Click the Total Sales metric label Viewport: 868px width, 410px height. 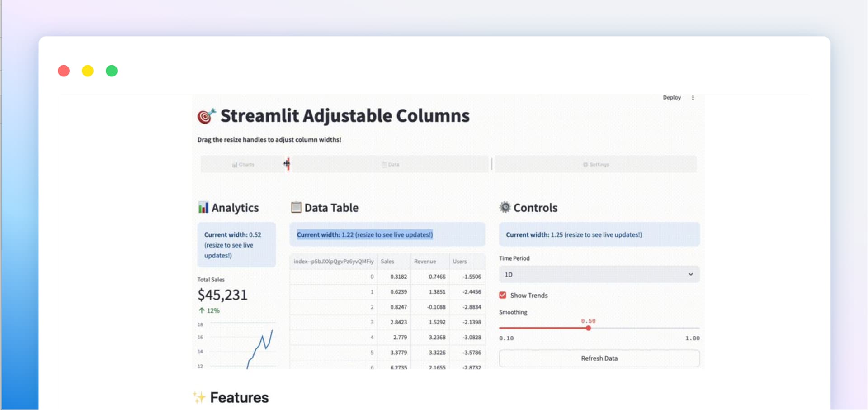pyautogui.click(x=211, y=280)
